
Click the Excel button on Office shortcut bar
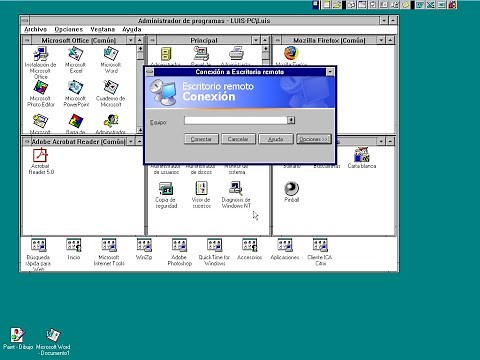point(431,5)
